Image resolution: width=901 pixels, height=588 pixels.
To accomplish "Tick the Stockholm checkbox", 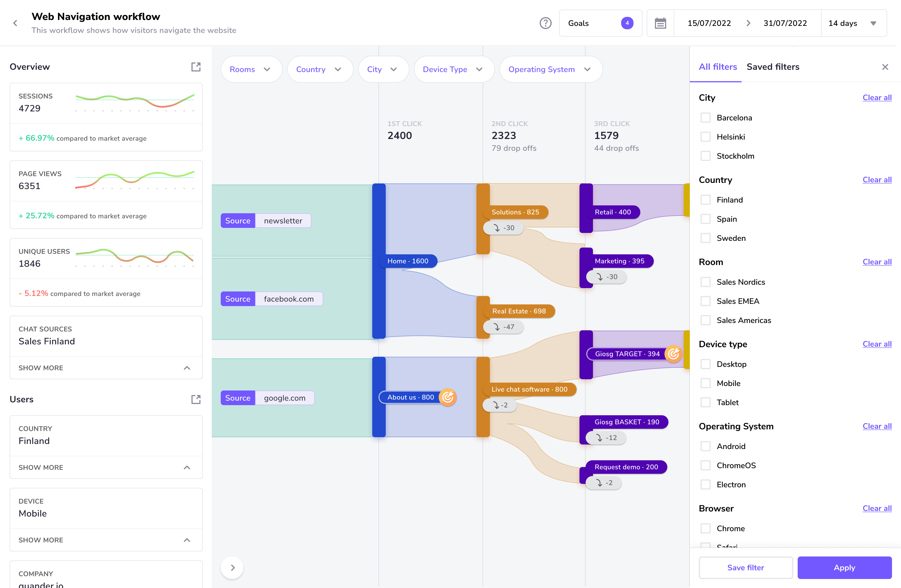I will (x=705, y=156).
